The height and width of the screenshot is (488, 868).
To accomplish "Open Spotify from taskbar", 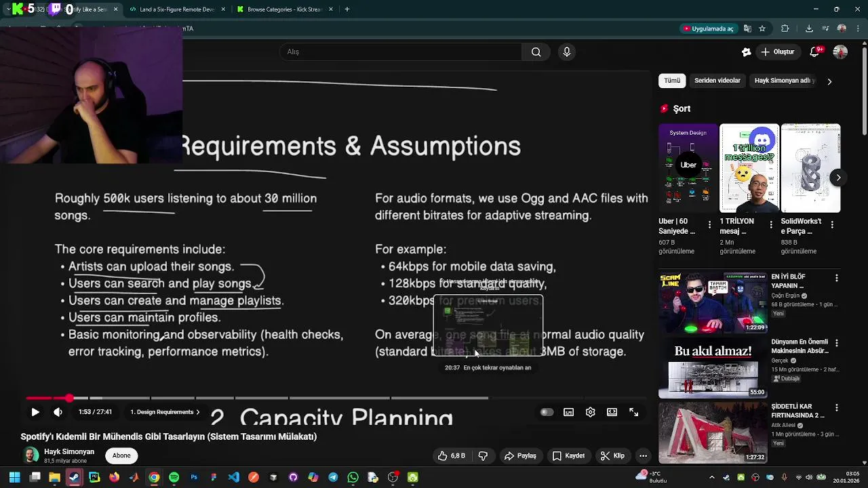I will tap(174, 477).
